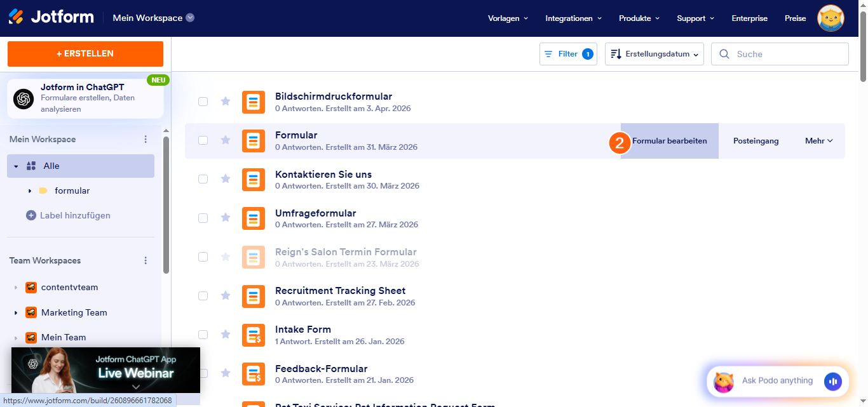868x407 pixels.
Task: Open the Erstellungsdatum sort dropdown
Action: click(654, 55)
